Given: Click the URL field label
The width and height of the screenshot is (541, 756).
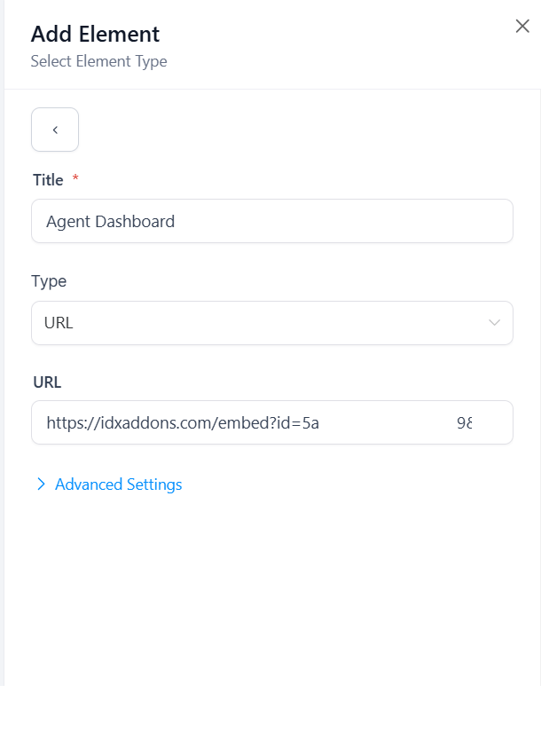Looking at the screenshot, I should pos(47,382).
